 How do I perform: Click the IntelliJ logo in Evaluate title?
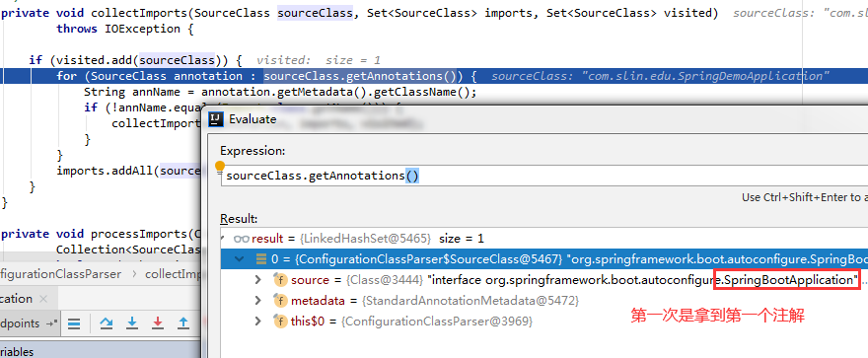pyautogui.click(x=218, y=119)
